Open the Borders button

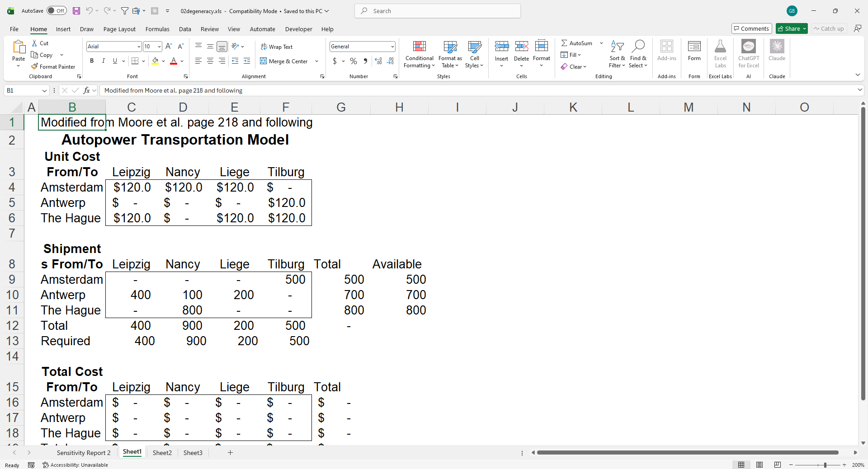(x=135, y=61)
